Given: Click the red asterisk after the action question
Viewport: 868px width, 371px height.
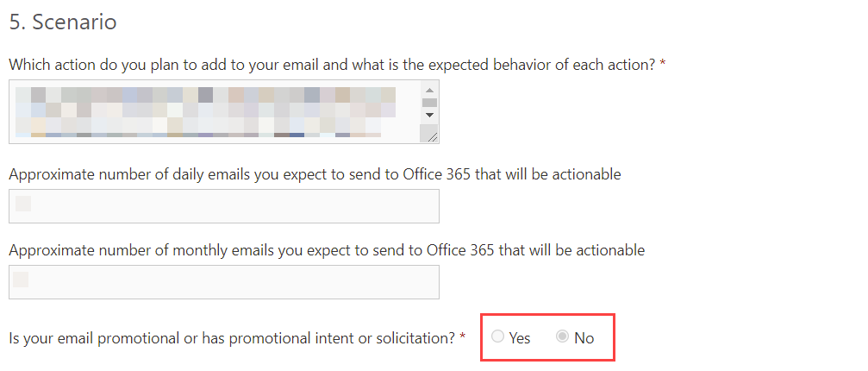Looking at the screenshot, I should tap(662, 63).
